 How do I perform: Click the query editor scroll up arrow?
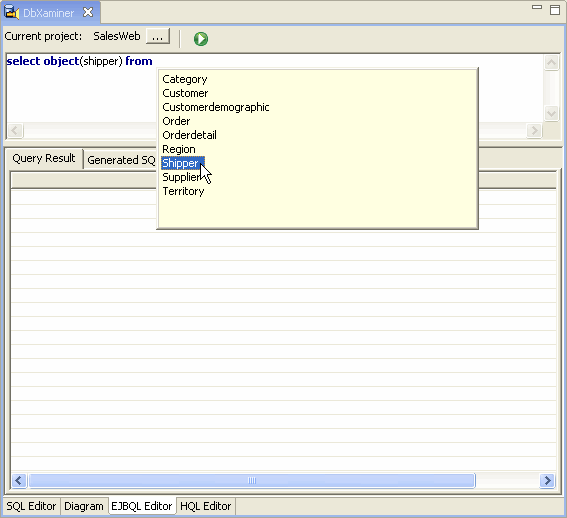[x=551, y=63]
